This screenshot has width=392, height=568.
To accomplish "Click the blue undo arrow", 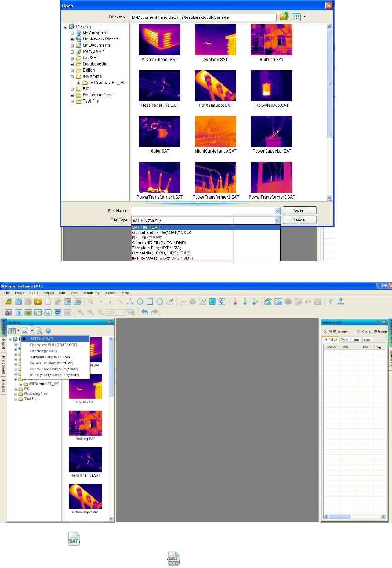I will pos(144,312).
